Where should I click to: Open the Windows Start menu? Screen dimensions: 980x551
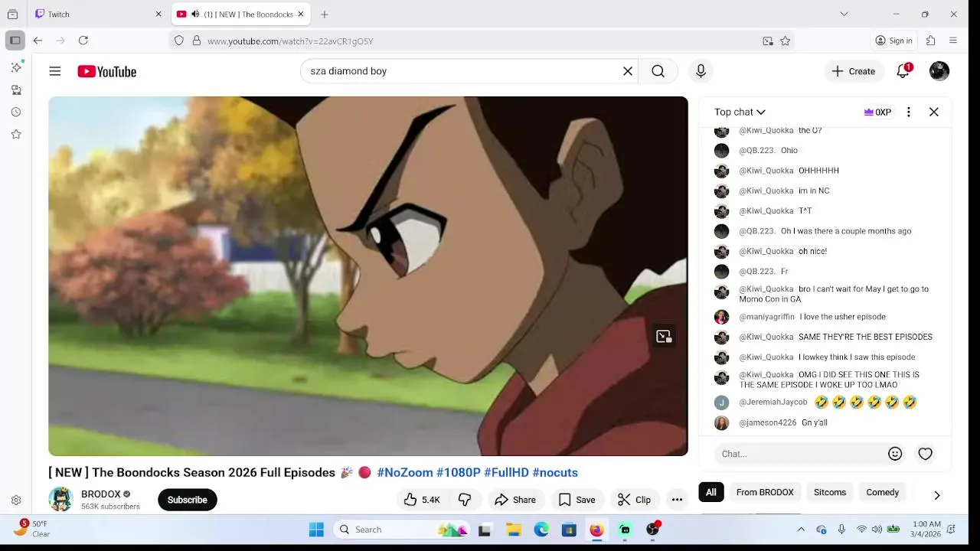[x=316, y=530]
